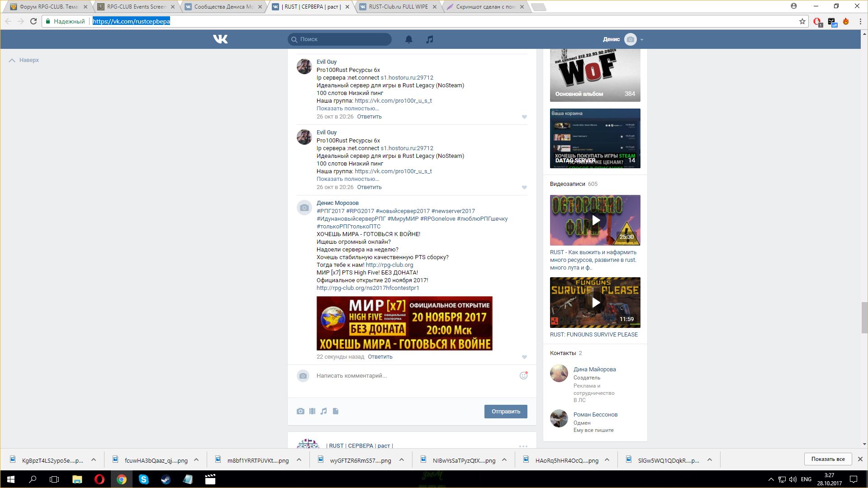Expand options for fcuwHA3bQaaz_qj download
The width and height of the screenshot is (868, 488).
196,460
